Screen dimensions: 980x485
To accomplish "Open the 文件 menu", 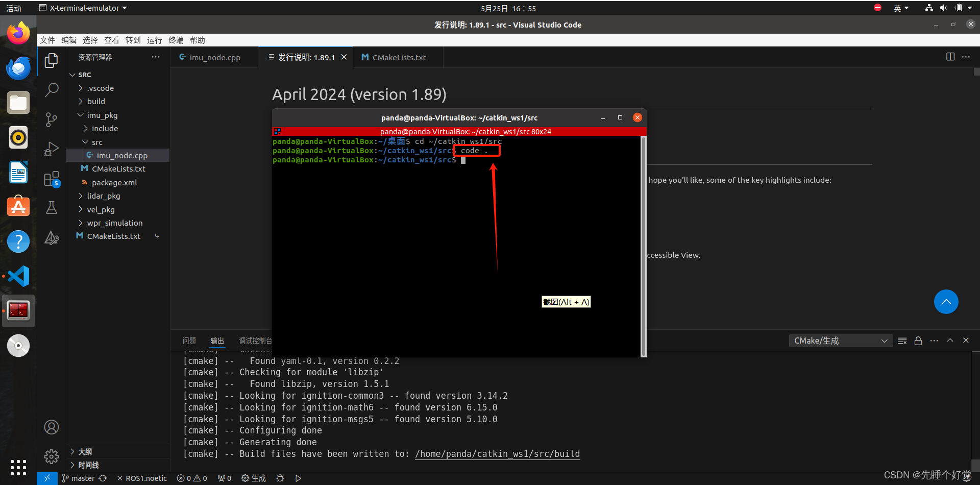I will [x=47, y=40].
